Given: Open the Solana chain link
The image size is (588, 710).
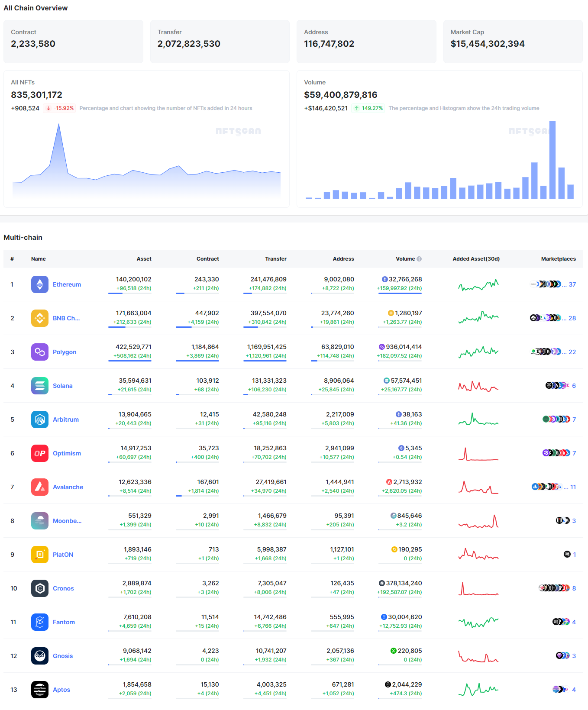Looking at the screenshot, I should click(x=63, y=386).
